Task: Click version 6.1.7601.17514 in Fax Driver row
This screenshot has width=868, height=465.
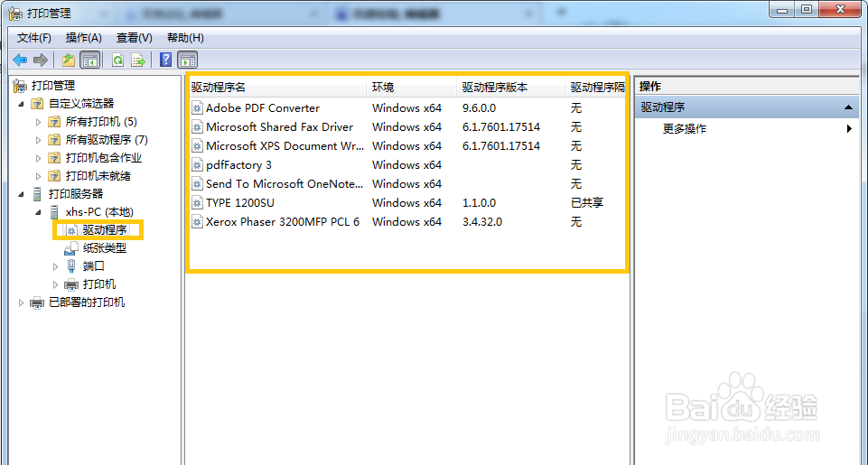Action: coord(501,127)
